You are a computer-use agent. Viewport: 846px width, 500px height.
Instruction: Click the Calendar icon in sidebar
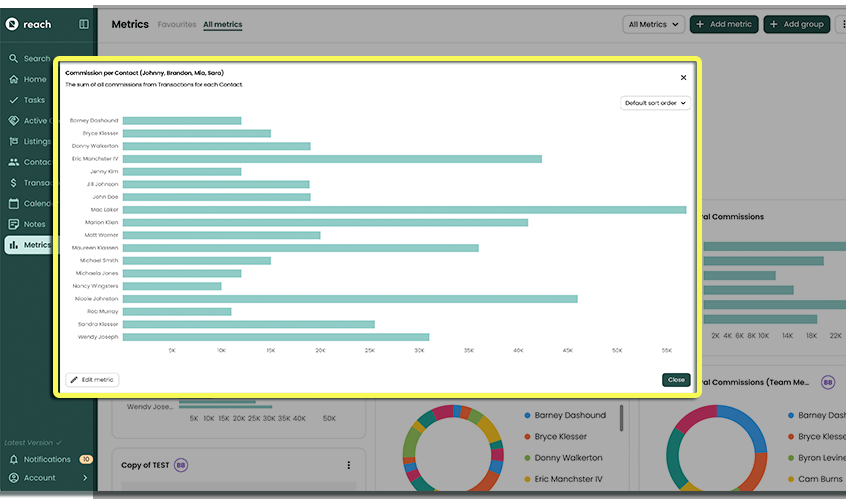[x=14, y=204]
